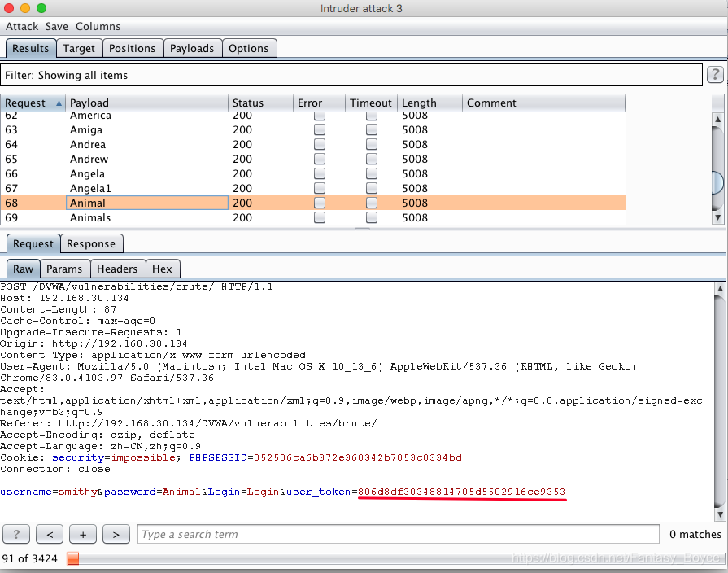Click the '91 of 3424' progress label

coord(30,558)
